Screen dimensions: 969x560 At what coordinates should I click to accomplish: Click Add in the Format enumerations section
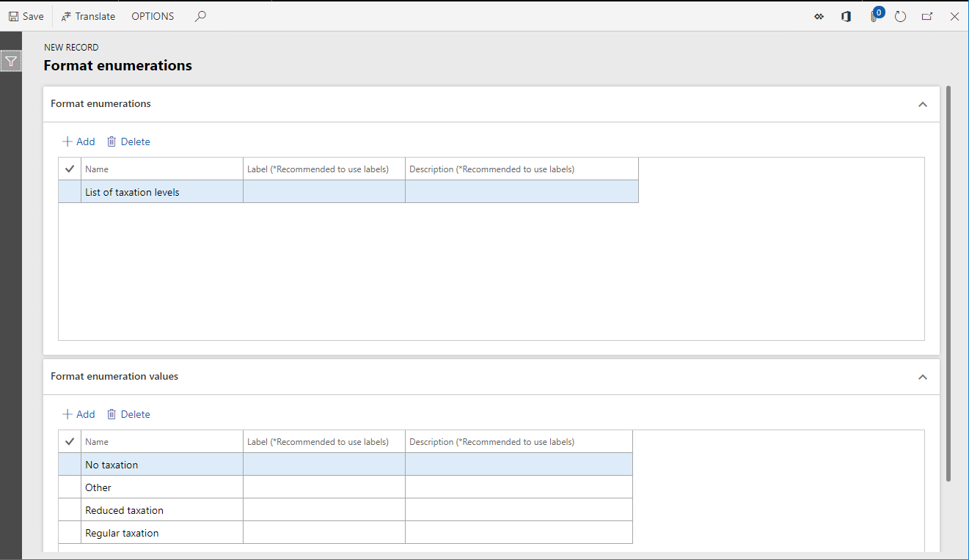(78, 141)
